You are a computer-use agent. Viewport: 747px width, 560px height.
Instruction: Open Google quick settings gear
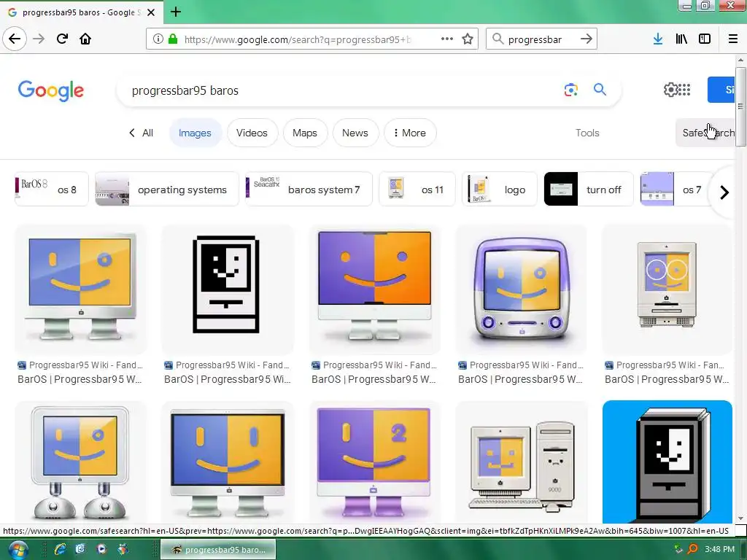coord(670,90)
